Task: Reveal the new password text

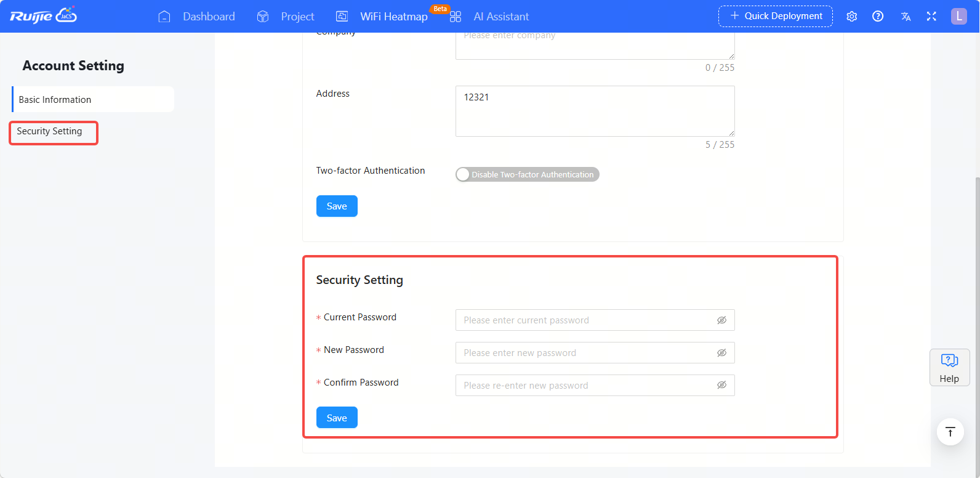Action: pyautogui.click(x=721, y=353)
